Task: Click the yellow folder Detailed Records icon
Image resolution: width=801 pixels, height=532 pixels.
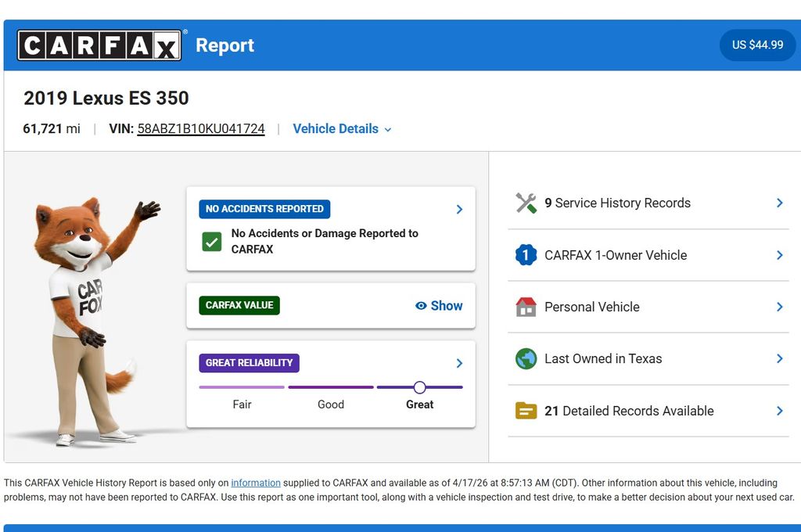Action: click(x=526, y=411)
